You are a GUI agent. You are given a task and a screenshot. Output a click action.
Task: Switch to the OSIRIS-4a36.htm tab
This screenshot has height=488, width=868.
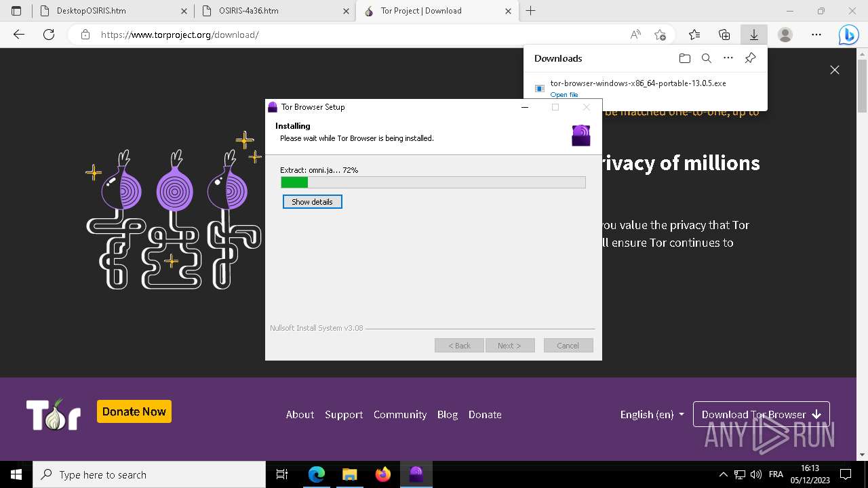275,11
